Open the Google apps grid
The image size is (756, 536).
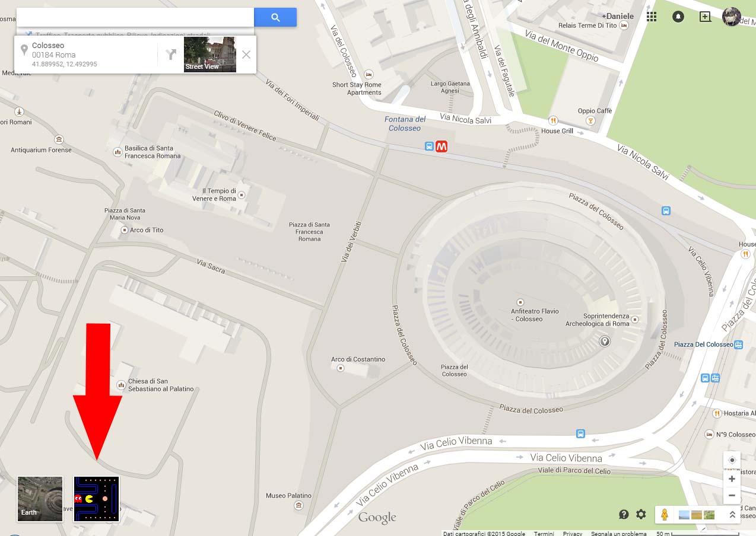click(x=652, y=17)
